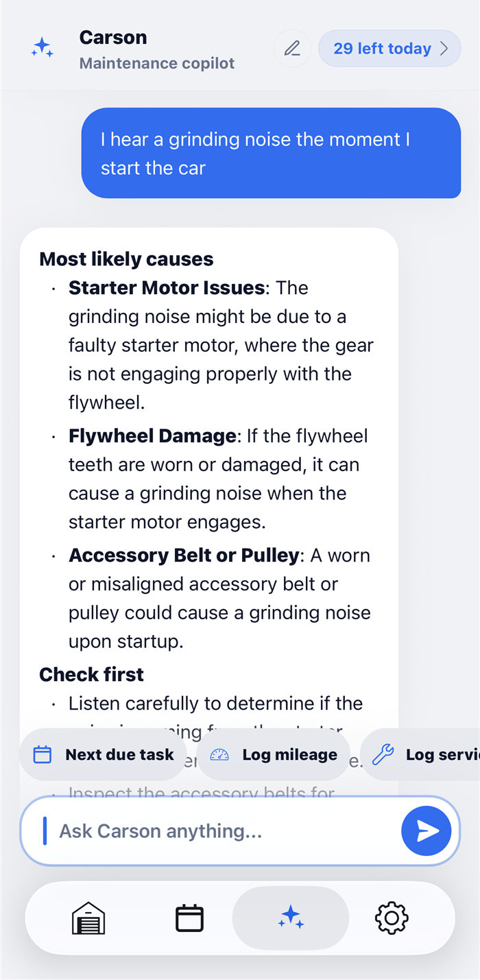
Task: Choose the 'Log mileage' suggestion chip
Action: tap(273, 754)
